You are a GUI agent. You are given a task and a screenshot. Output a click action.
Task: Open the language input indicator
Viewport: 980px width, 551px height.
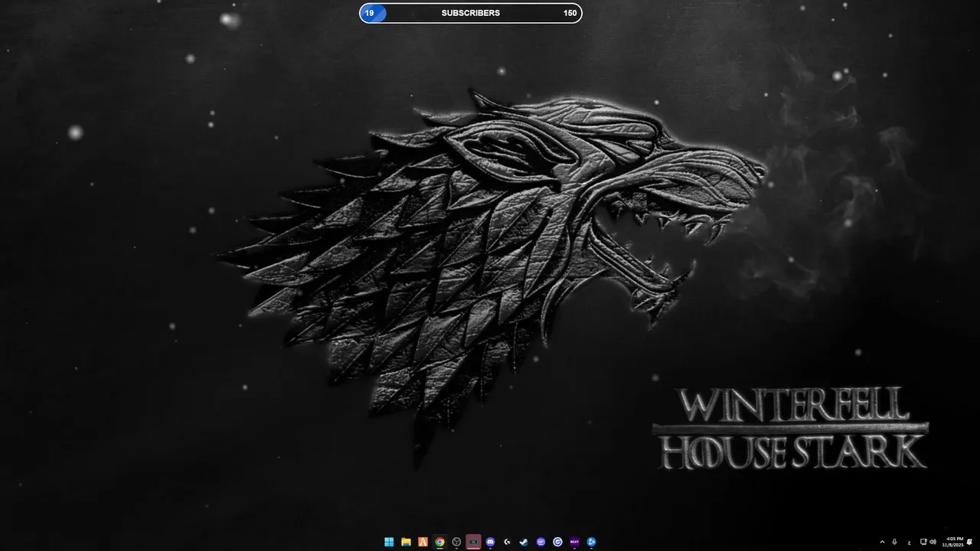[910, 542]
